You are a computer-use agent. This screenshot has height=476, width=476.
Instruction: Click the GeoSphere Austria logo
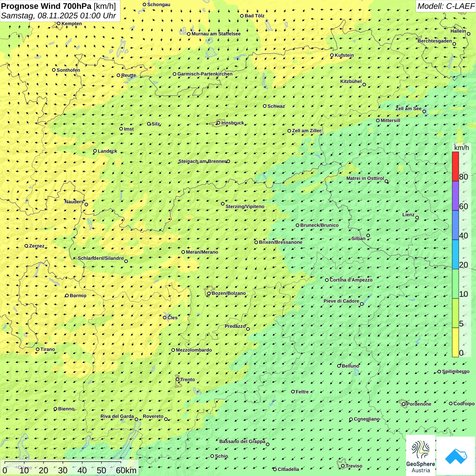(x=421, y=455)
